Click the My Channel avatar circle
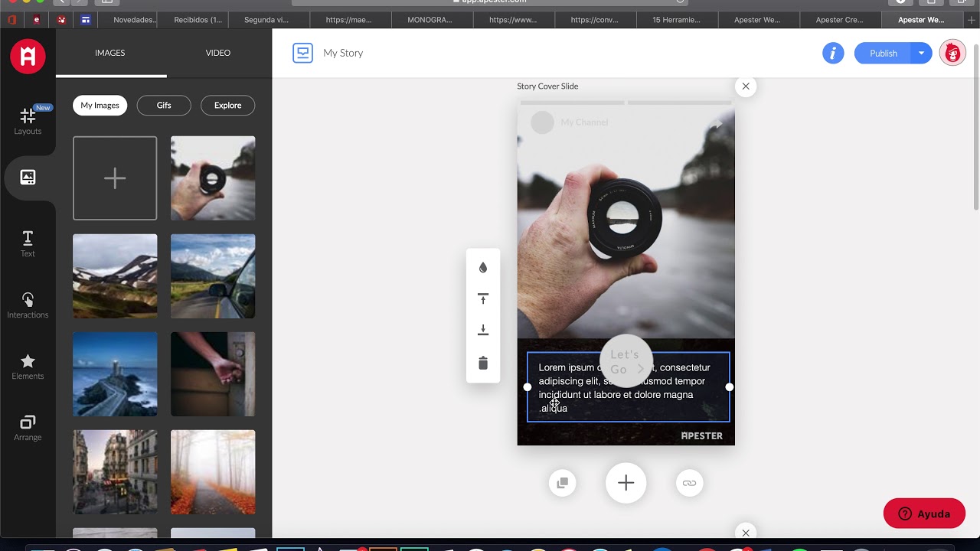This screenshot has width=980, height=551. pyautogui.click(x=542, y=122)
